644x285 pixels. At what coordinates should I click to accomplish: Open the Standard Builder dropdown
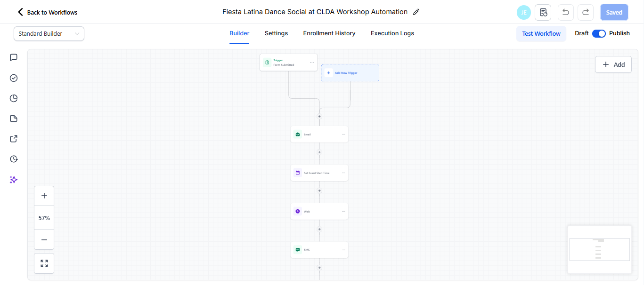[49, 34]
